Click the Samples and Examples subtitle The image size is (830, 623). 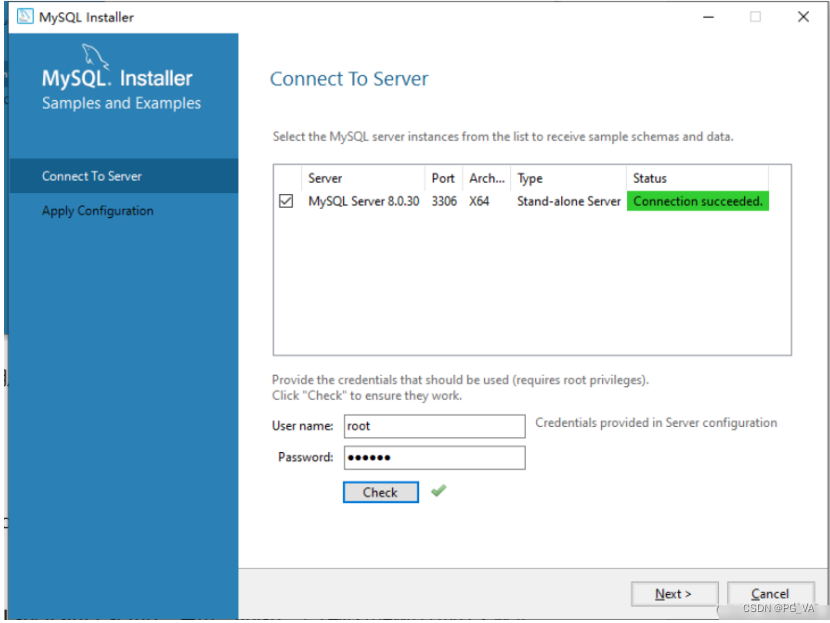tap(121, 103)
